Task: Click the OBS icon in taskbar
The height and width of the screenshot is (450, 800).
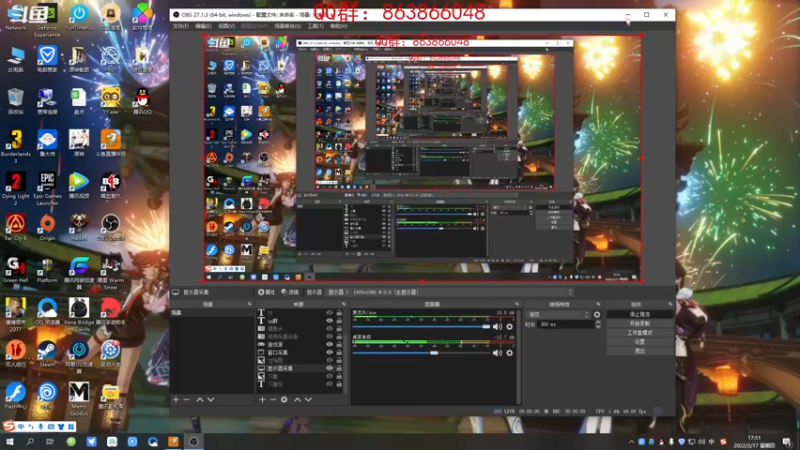Action: pos(193,441)
